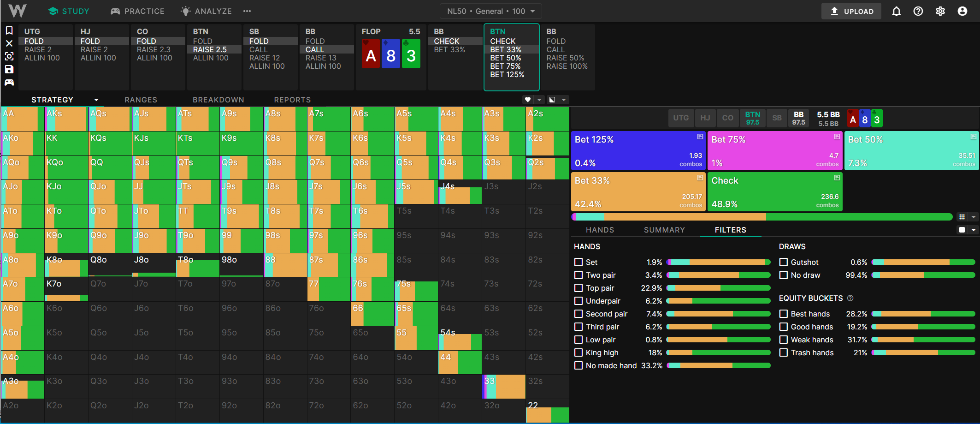Click the screenshot capture icon in sidebar

9,56
